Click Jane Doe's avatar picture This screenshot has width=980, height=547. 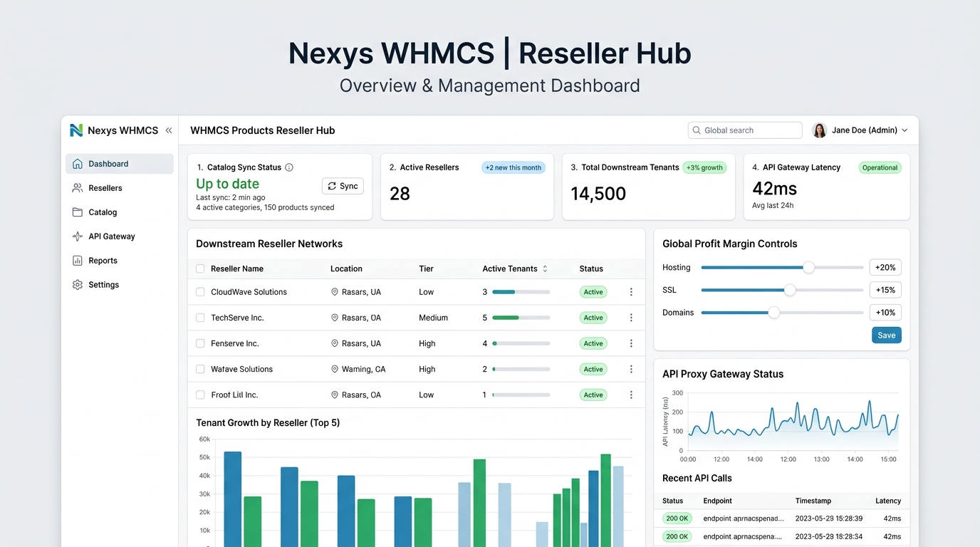point(820,130)
